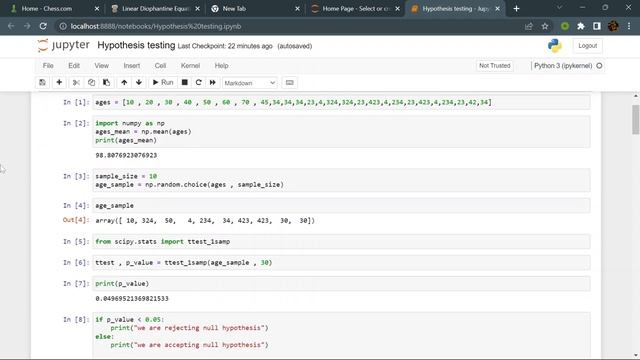This screenshot has width=640, height=360.
Task: Click the address bar URL
Action: pos(156,26)
